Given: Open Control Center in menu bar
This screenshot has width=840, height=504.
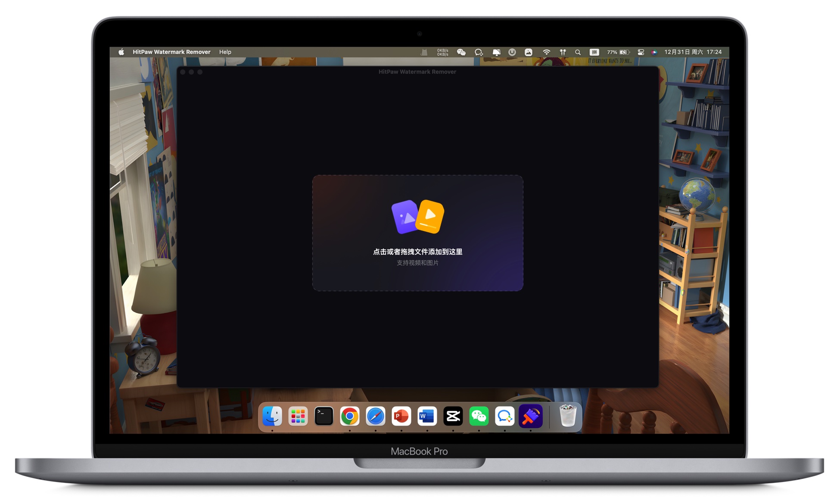Looking at the screenshot, I should click(x=641, y=52).
